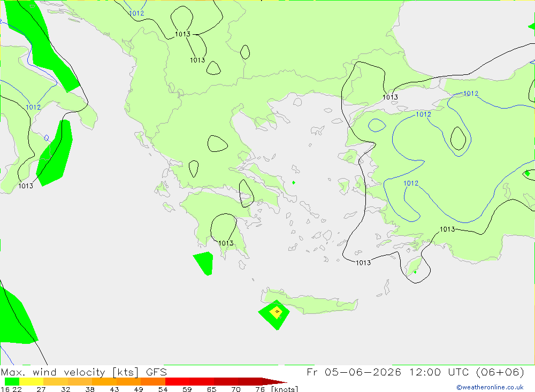Select the bright red 54-59 knots legend swatch

pyautogui.click(x=178, y=381)
